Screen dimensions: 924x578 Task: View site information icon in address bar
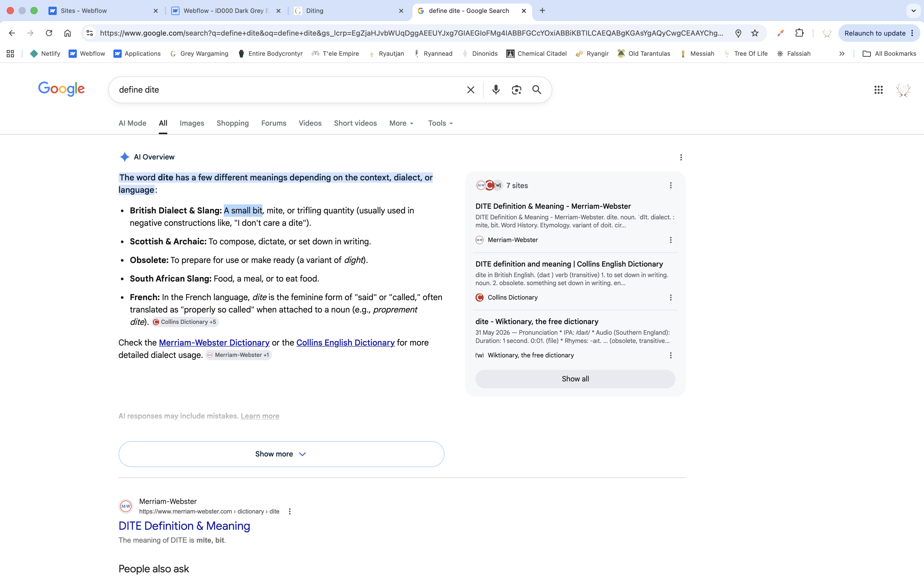[x=90, y=33]
